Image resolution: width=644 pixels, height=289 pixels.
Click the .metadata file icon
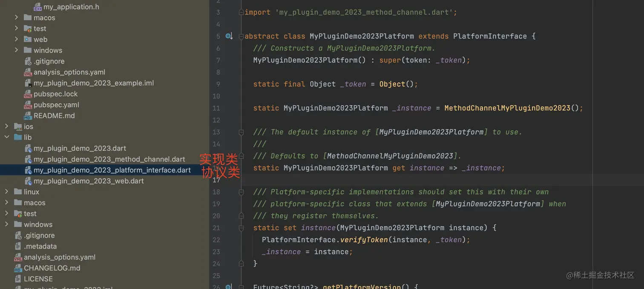18,246
